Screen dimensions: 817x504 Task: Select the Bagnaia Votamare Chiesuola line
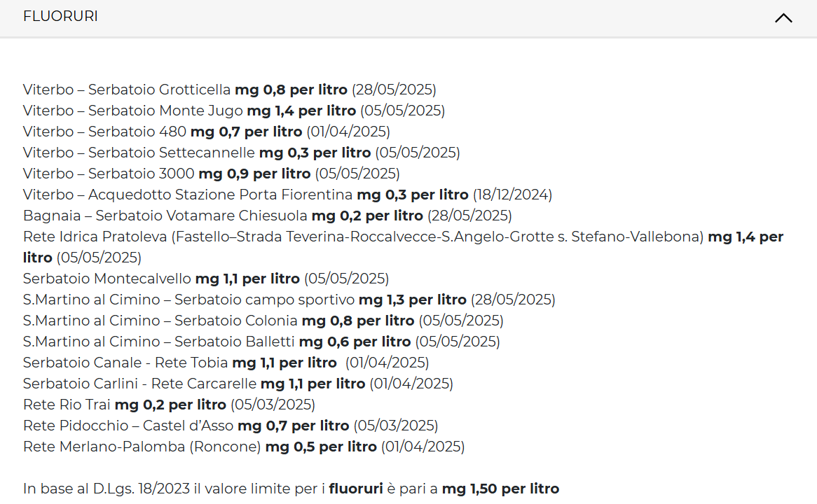[x=267, y=216]
